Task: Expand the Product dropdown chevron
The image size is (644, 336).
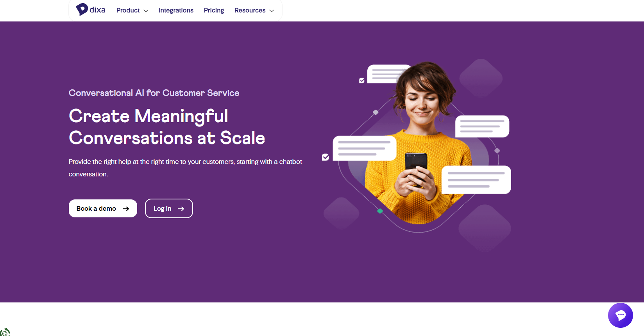Action: (146, 11)
